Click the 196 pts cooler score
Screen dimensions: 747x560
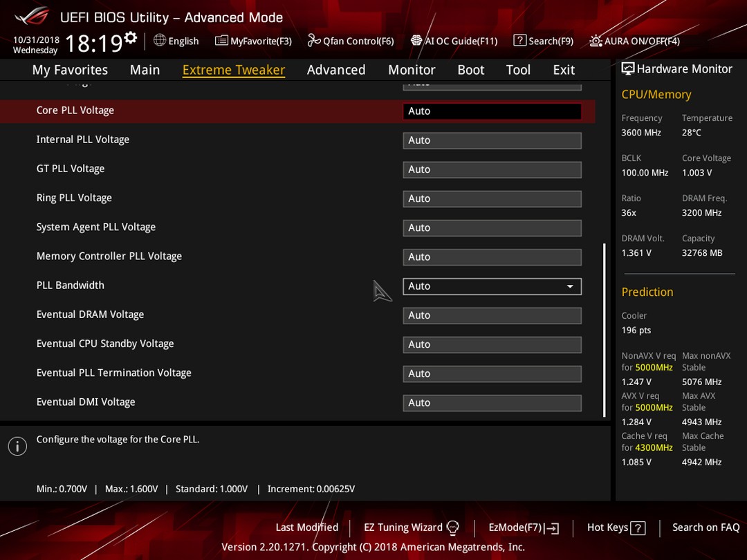coord(636,330)
